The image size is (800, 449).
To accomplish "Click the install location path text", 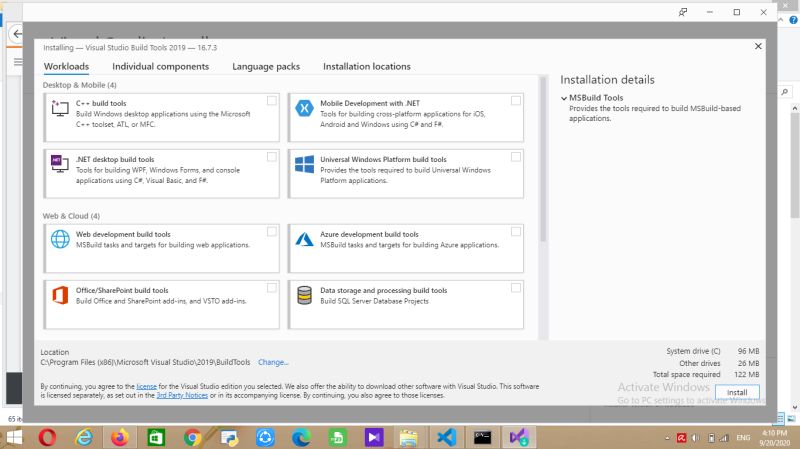I will (x=145, y=362).
